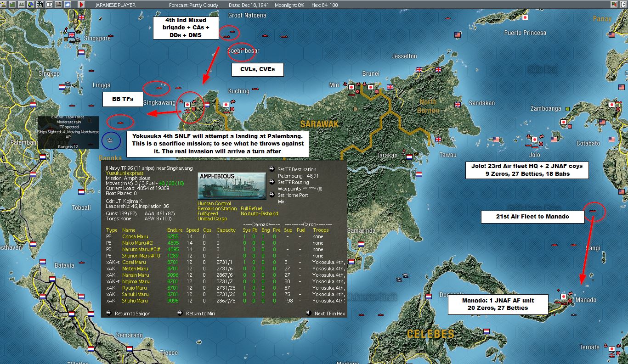Select the Japanese flag at Kuching
Screen dimensions: 628x364
[x=226, y=104]
